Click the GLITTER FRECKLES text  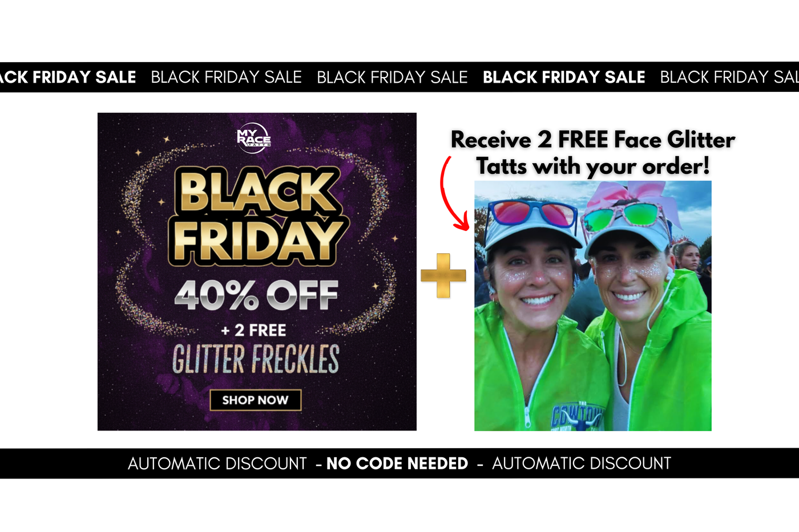point(256,359)
